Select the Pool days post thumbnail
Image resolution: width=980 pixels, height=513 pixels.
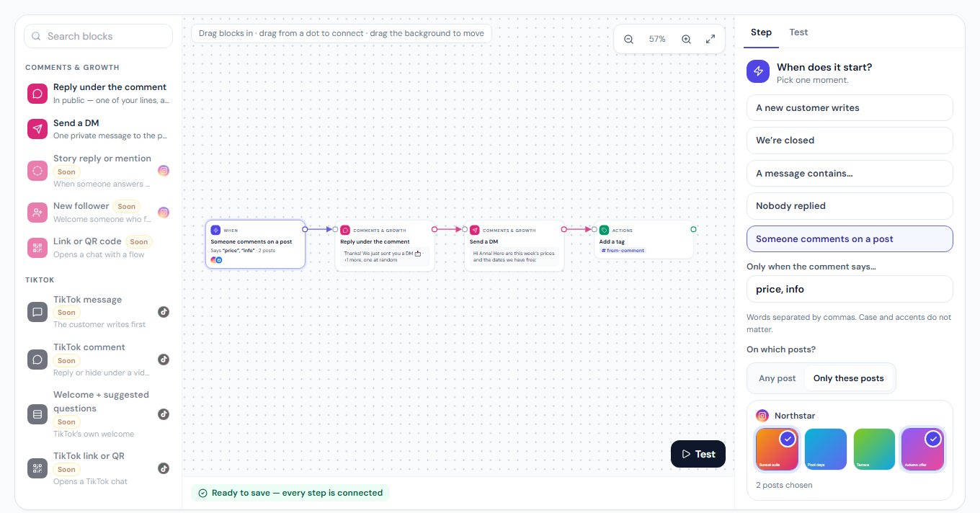click(x=825, y=449)
